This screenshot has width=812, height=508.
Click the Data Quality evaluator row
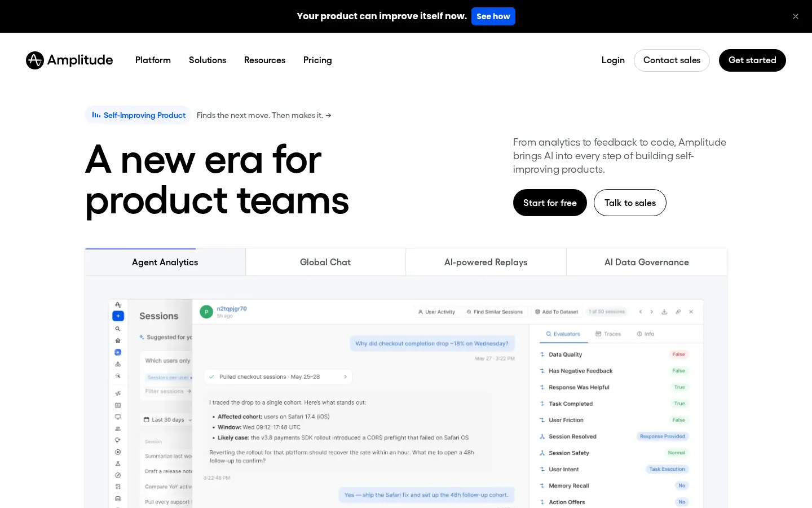614,354
